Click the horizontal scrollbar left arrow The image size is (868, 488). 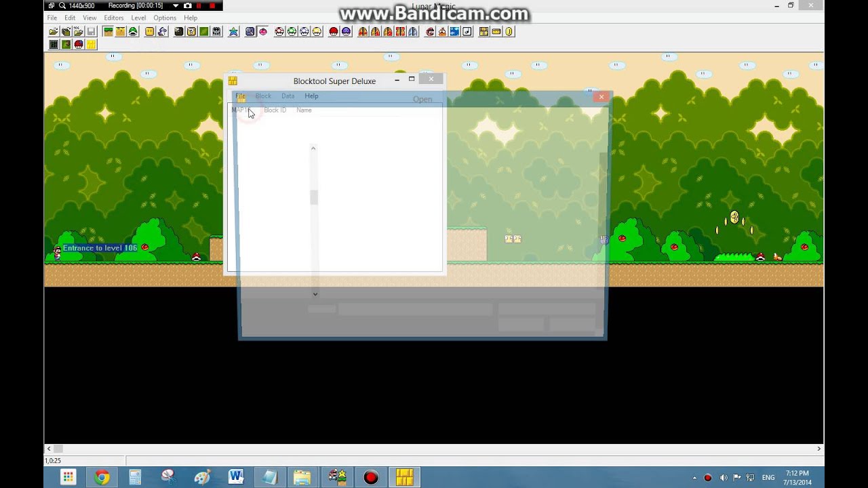tap(48, 449)
